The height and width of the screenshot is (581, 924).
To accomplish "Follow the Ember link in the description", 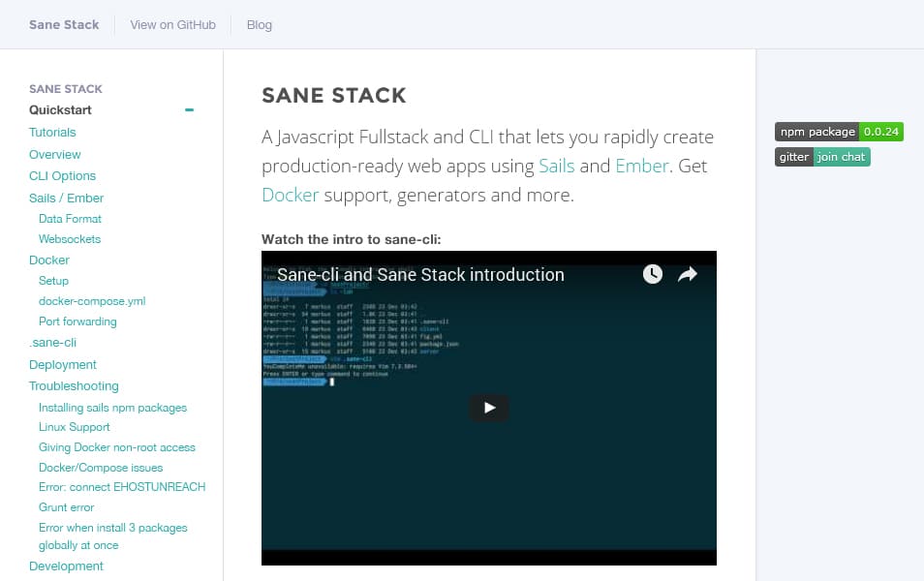I will tap(642, 167).
